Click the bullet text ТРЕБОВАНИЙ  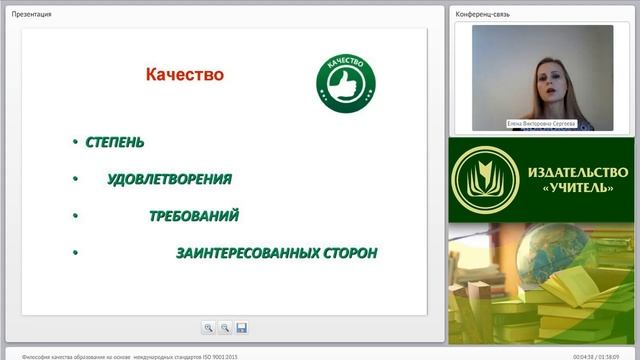coord(194,216)
